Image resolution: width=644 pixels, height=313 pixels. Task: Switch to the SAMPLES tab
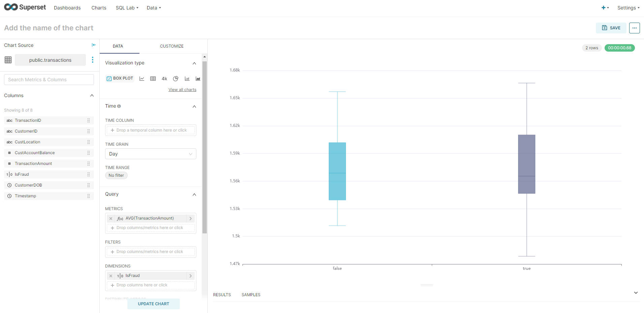point(251,294)
